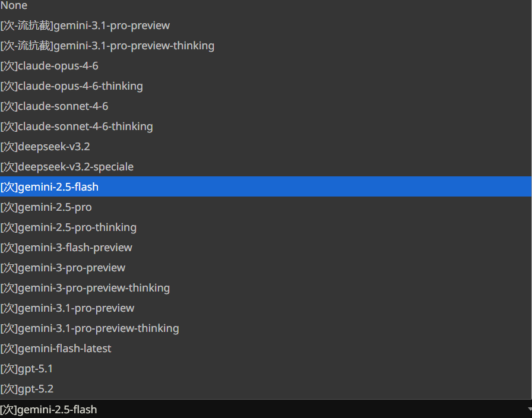Image resolution: width=532 pixels, height=418 pixels.
Task: Pick [次]gemini-3-flash-preview model
Action: click(66, 248)
